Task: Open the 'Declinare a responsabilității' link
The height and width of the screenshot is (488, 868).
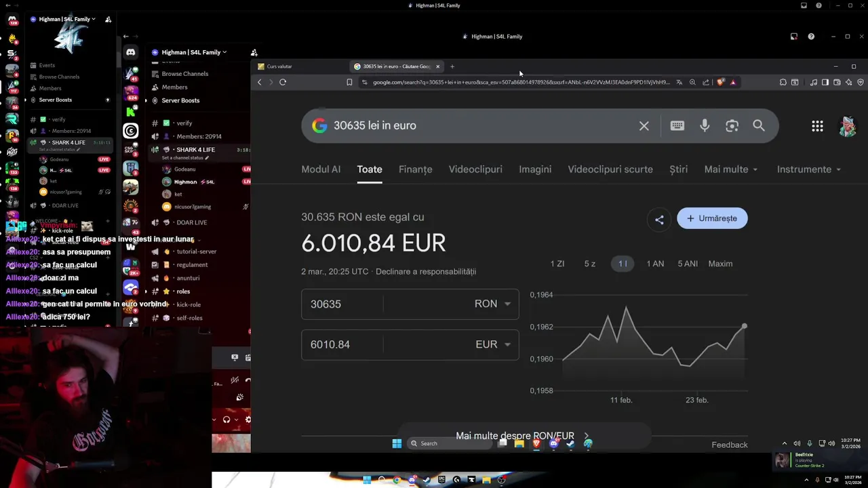Action: [426, 272]
